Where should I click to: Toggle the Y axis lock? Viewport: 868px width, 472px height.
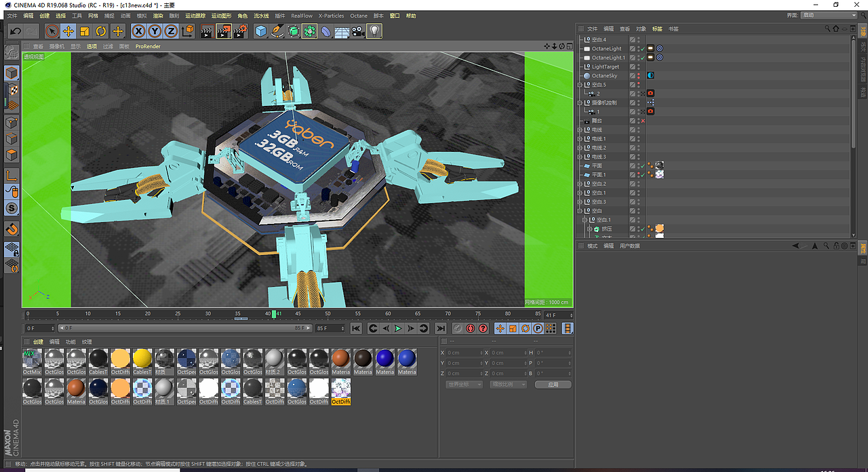pyautogui.click(x=155, y=31)
